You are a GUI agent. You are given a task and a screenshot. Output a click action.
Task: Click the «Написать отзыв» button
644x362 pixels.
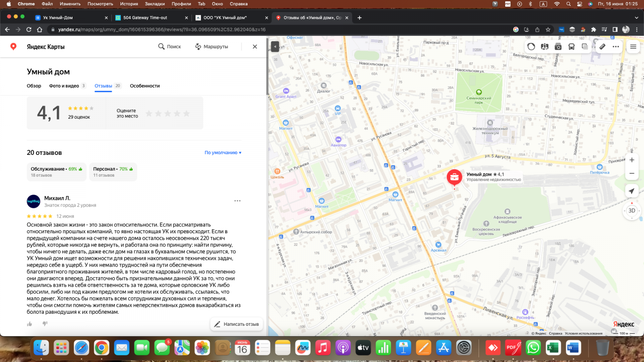(237, 324)
